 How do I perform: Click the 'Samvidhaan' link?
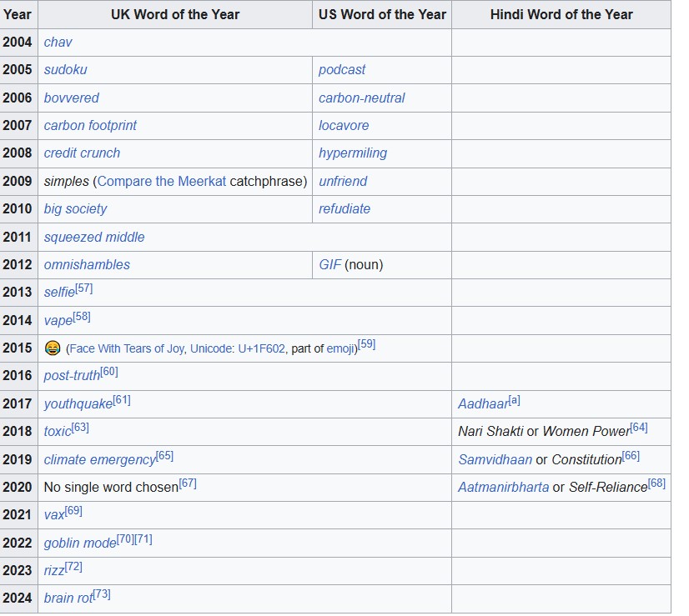click(495, 459)
